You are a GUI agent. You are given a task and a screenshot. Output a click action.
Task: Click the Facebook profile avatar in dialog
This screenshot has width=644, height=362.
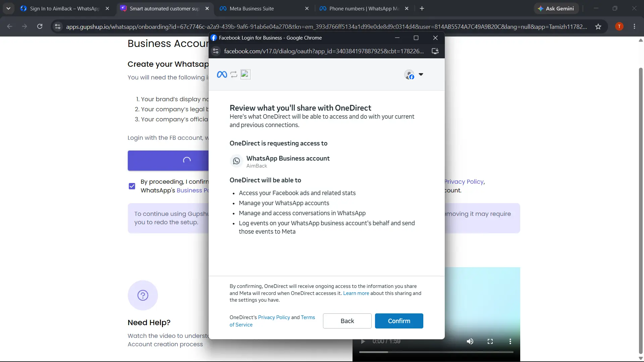409,74
